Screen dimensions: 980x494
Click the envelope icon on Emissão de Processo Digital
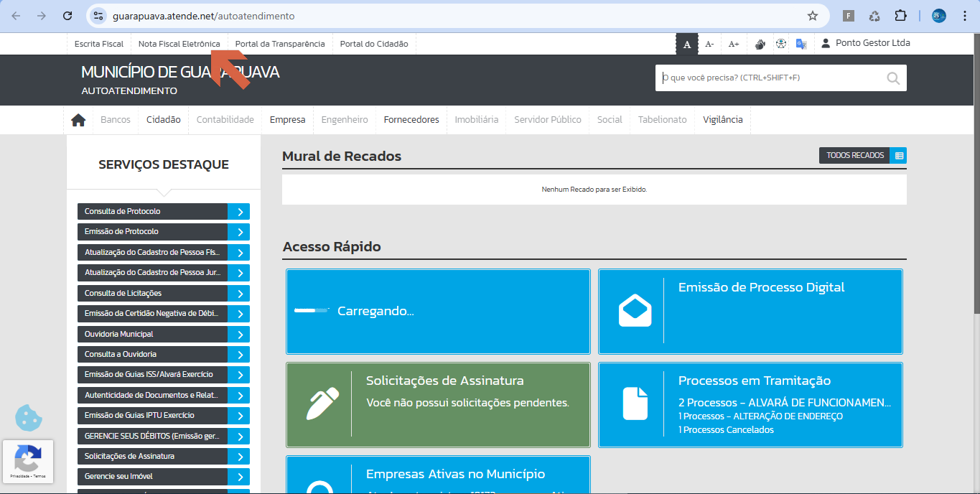635,310
